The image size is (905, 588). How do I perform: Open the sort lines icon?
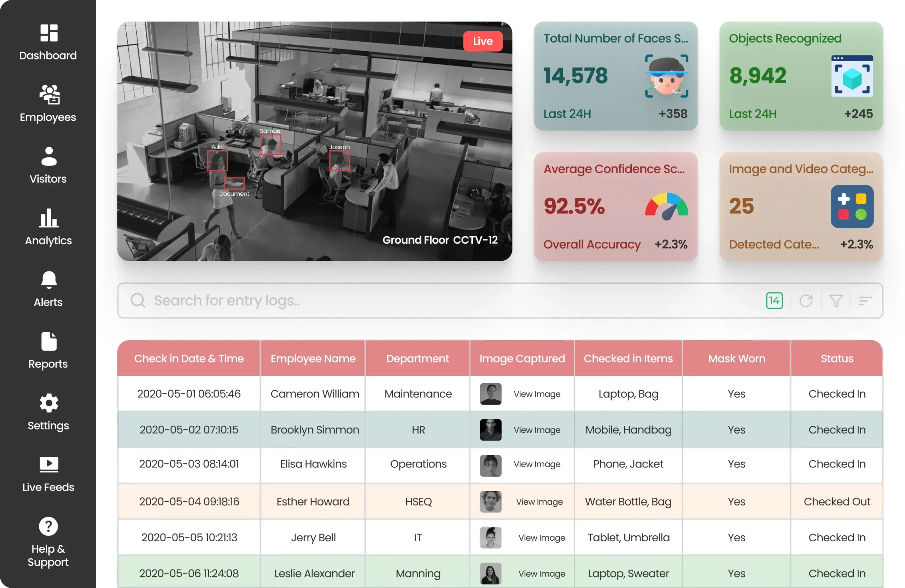pyautogui.click(x=865, y=301)
